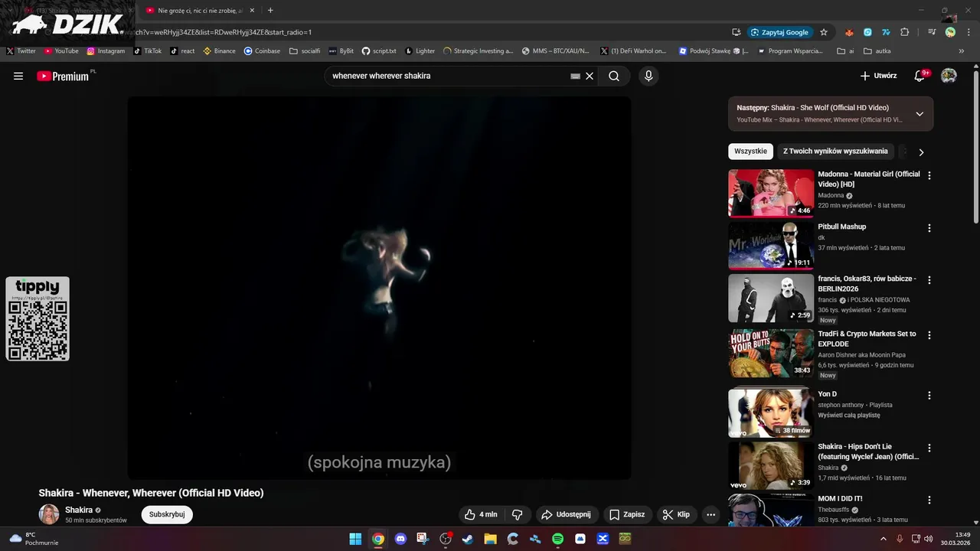Open Chrome extensions puzzle menu
The height and width of the screenshot is (551, 980).
[905, 32]
